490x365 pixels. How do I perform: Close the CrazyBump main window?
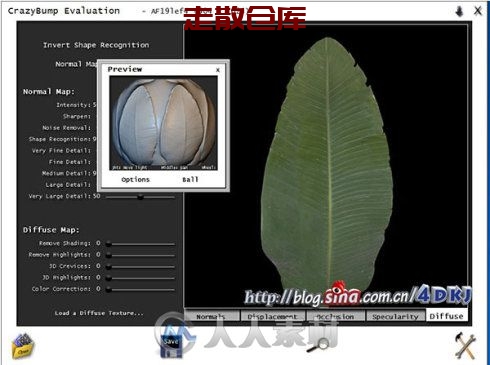(478, 11)
